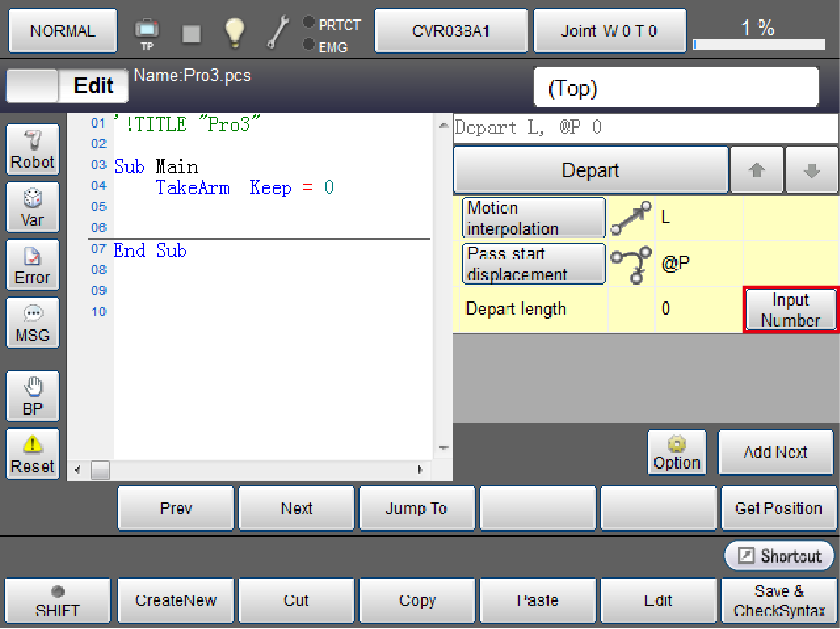Image resolution: width=840 pixels, height=629 pixels.
Task: Open the Robot panel from sidebar
Action: tap(33, 149)
